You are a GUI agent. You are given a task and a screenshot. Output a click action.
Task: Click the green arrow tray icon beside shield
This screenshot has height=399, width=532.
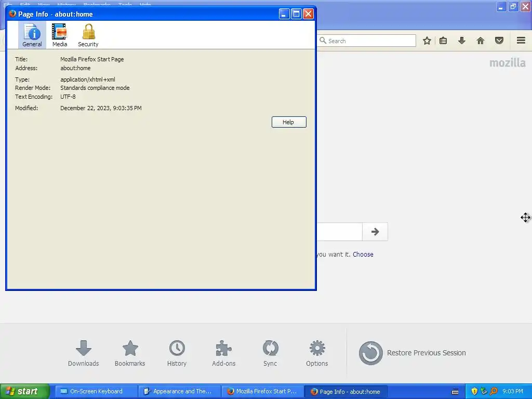click(x=484, y=392)
